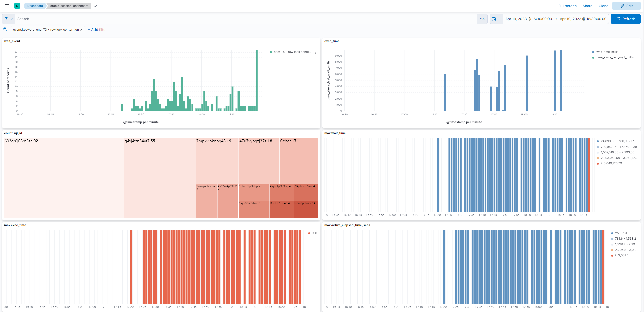Open the Share menu
Viewport: 644px width, 312px height.
coord(587,6)
